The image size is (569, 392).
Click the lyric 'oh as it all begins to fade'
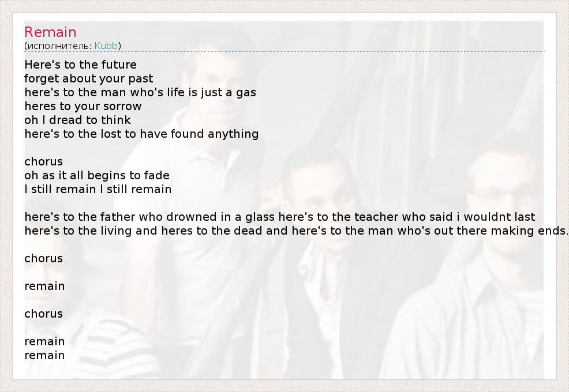[96, 175]
